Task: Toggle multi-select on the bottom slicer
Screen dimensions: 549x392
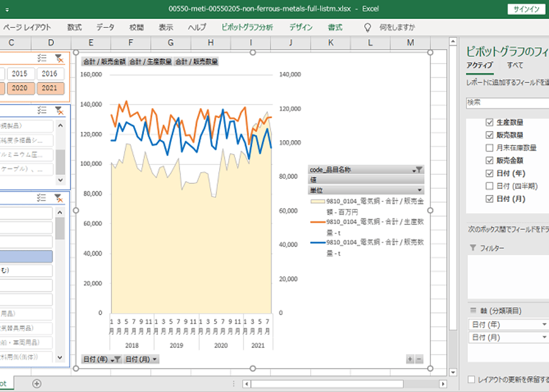Action: 42,197
